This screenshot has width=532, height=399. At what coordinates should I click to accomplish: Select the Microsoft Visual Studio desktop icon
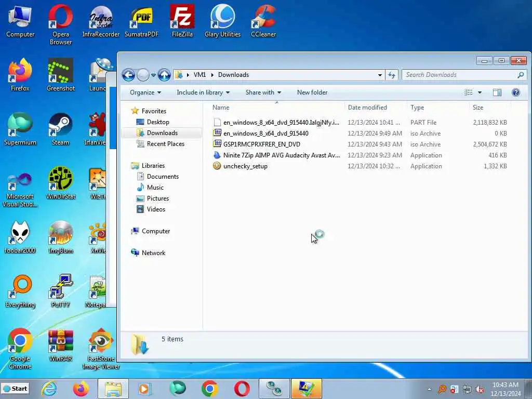click(x=20, y=189)
